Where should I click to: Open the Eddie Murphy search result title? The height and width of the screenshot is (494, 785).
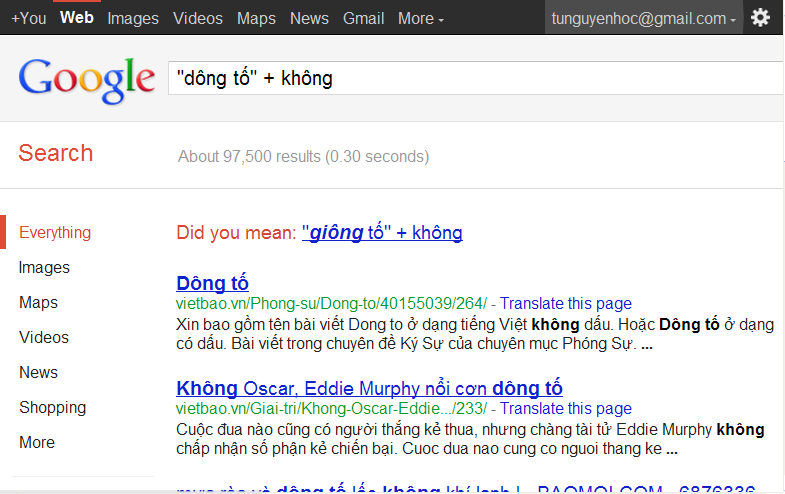pyautogui.click(x=369, y=388)
